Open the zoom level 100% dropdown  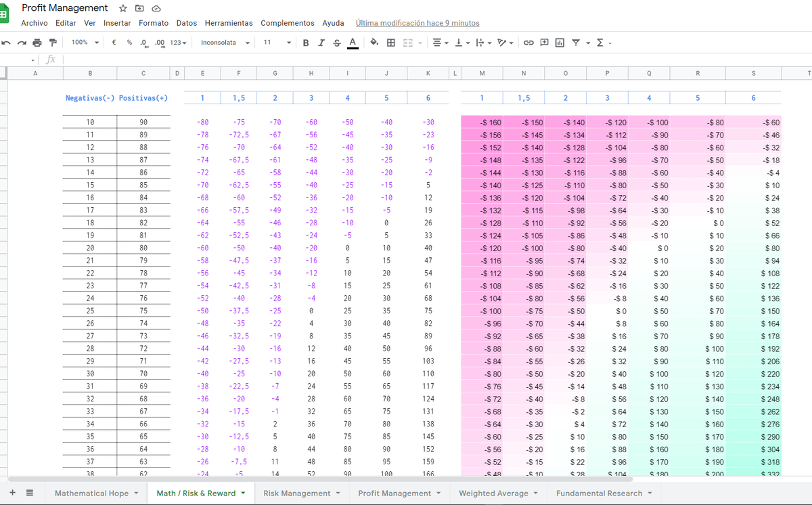click(x=85, y=42)
